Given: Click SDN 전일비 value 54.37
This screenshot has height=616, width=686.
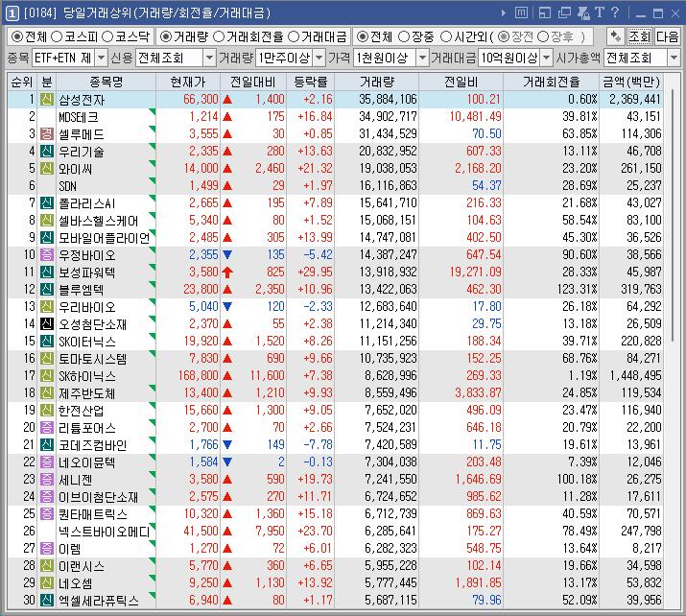Looking at the screenshot, I should coord(486,185).
